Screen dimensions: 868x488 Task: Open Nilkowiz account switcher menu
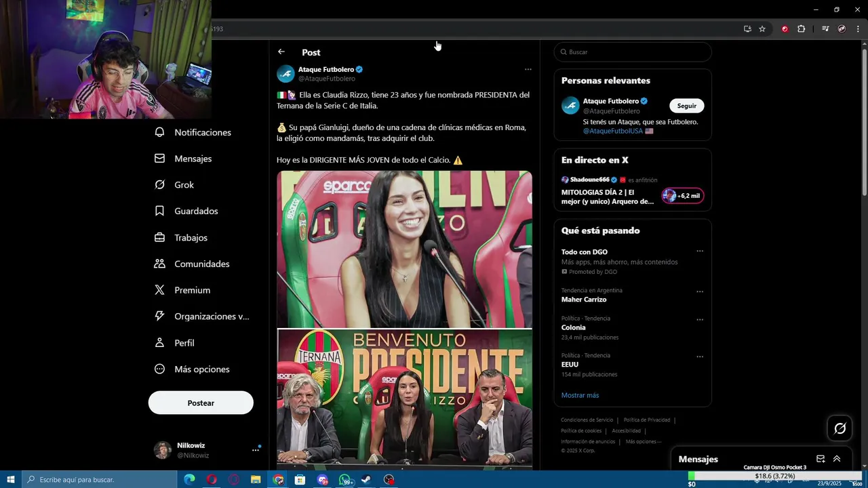[256, 449]
